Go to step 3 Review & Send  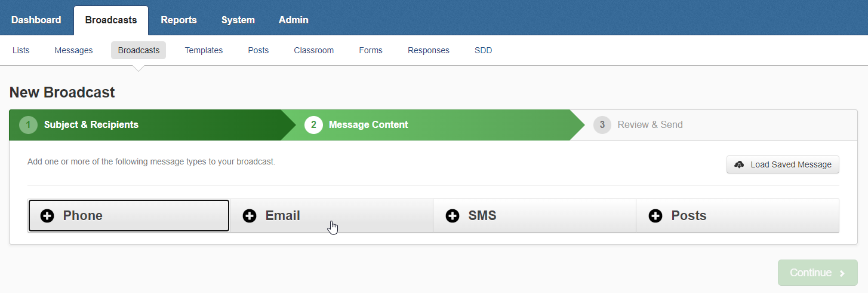click(x=650, y=125)
